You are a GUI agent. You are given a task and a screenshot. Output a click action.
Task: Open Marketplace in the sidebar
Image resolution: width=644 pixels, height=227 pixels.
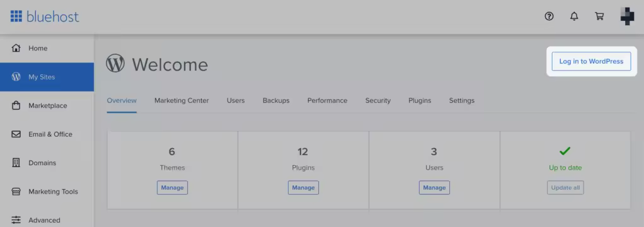pos(47,106)
